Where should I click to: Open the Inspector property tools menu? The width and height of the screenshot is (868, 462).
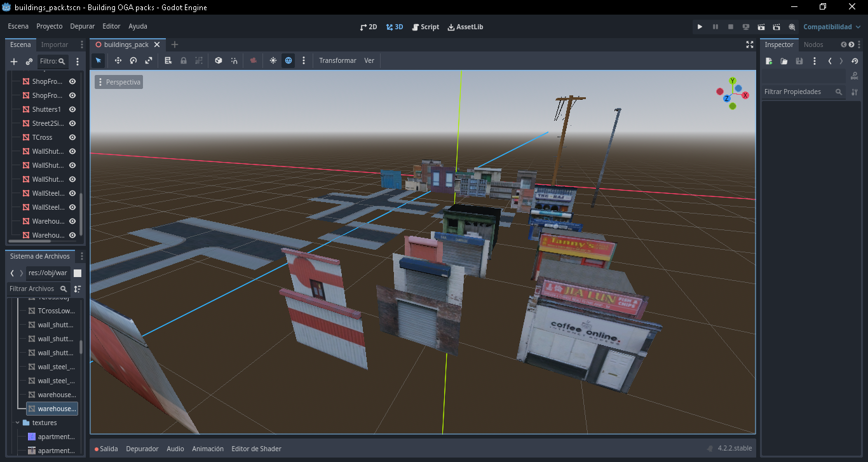(x=855, y=92)
